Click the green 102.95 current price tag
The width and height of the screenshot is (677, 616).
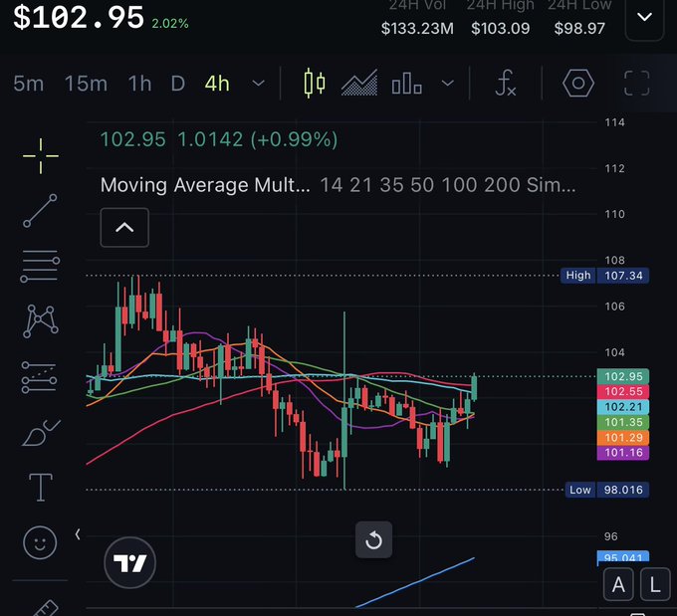(623, 376)
